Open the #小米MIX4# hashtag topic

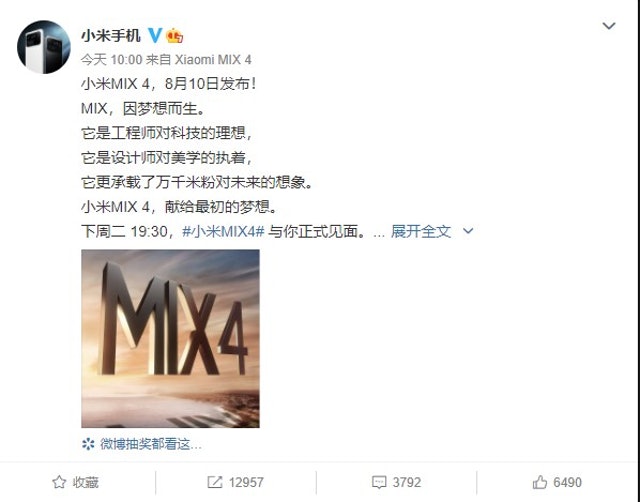point(223,231)
